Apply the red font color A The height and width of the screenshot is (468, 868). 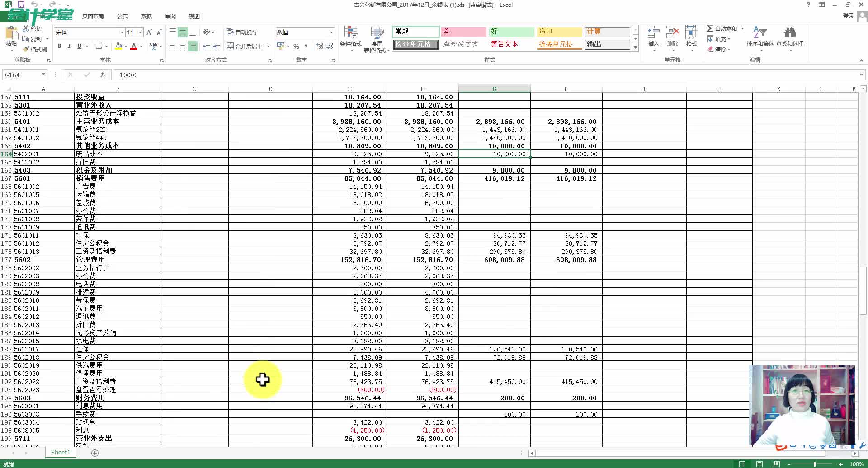coord(134,46)
